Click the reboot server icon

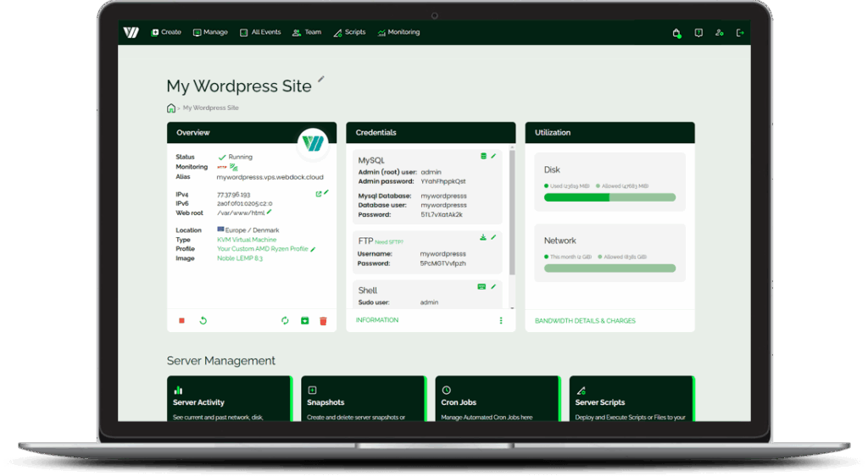click(203, 321)
